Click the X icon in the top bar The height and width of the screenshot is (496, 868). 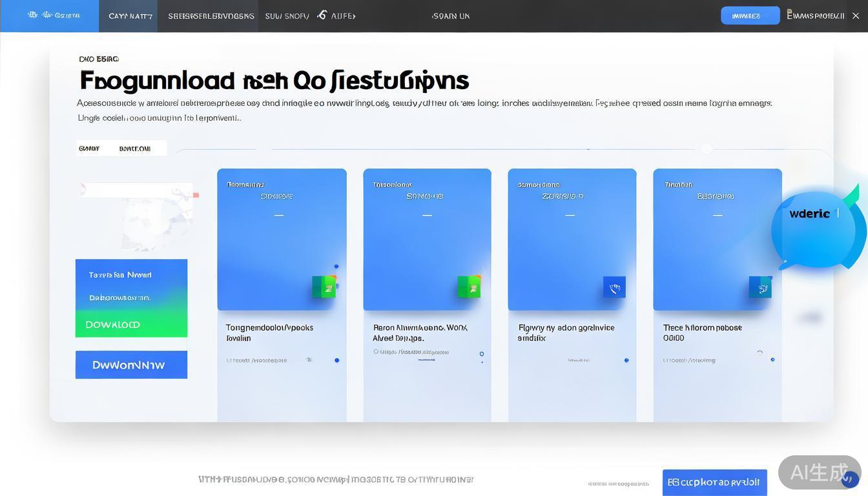point(856,15)
